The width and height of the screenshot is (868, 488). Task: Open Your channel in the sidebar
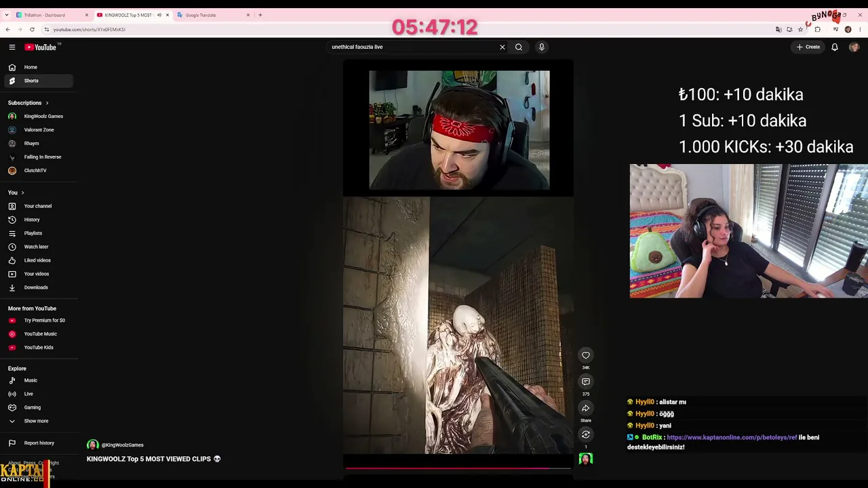pos(38,206)
